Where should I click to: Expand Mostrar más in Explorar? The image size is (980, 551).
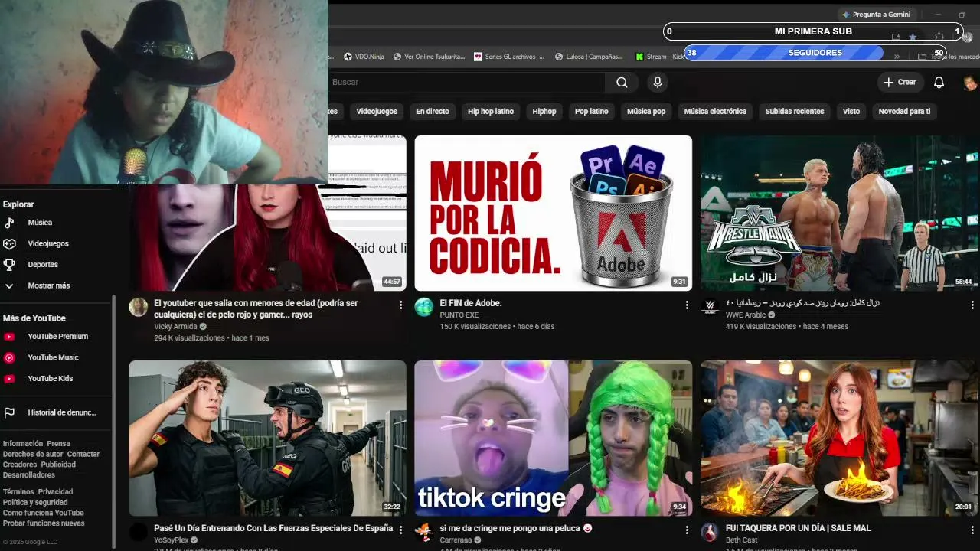[x=49, y=285]
